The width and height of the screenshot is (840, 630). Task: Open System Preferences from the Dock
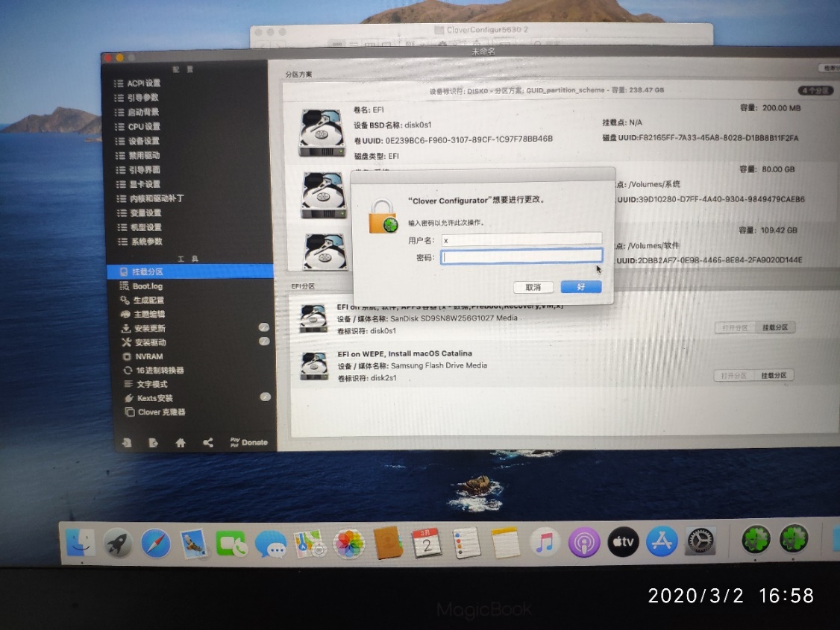coord(700,541)
